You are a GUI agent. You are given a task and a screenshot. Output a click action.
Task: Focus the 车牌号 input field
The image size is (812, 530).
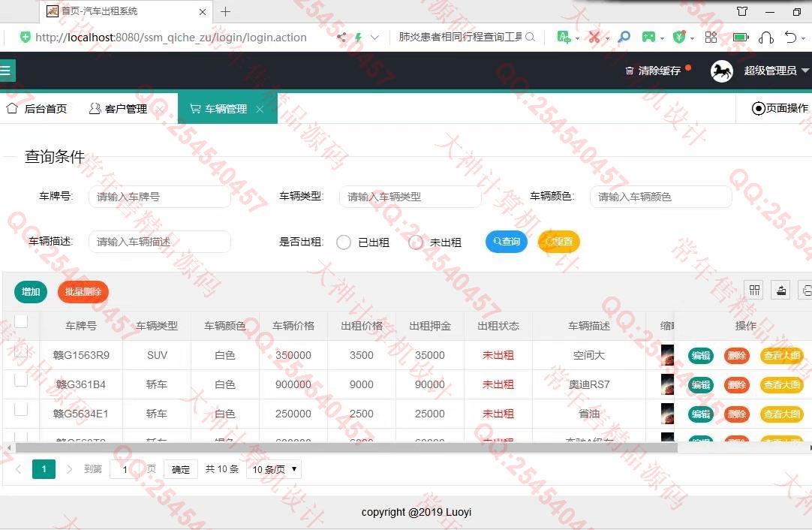pos(160,197)
